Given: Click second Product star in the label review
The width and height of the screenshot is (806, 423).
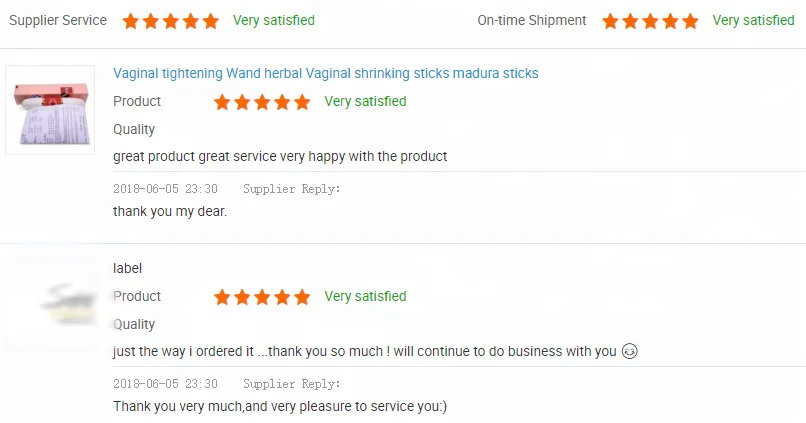Looking at the screenshot, I should (242, 297).
